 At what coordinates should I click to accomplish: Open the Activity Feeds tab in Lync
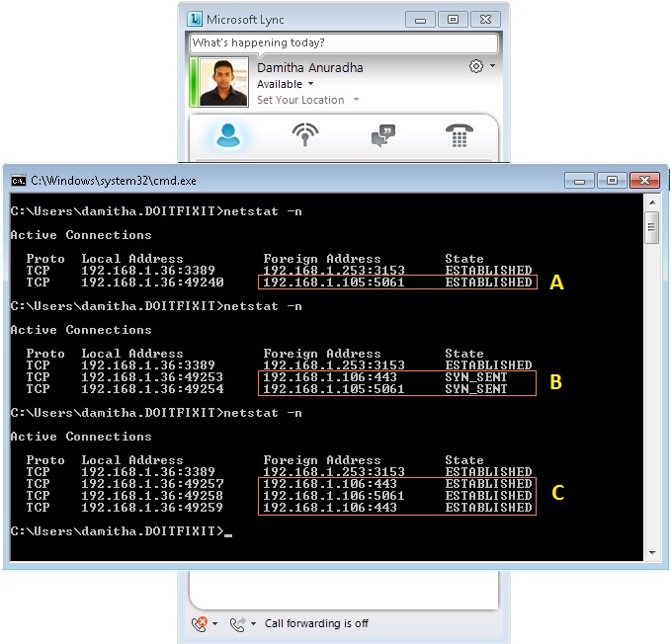(305, 134)
